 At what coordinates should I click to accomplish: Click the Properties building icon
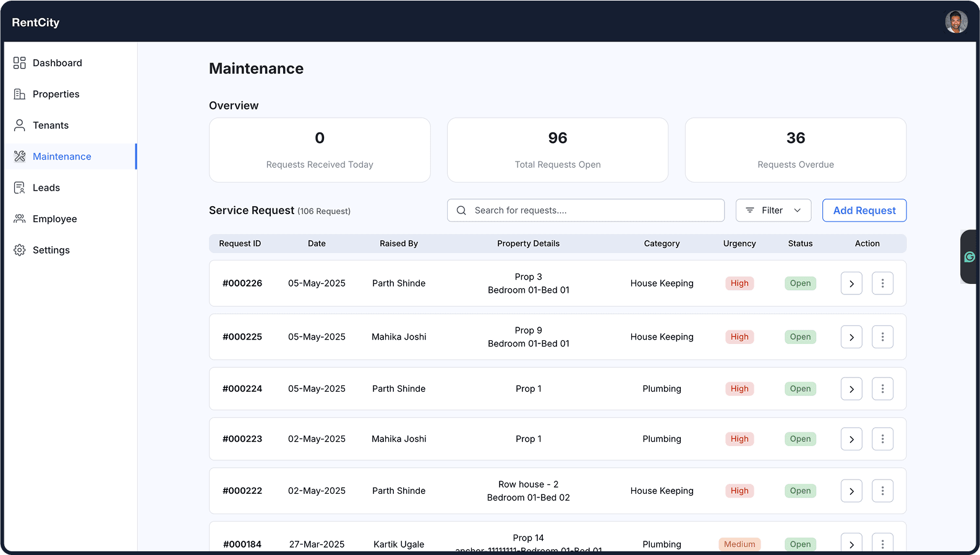click(20, 94)
